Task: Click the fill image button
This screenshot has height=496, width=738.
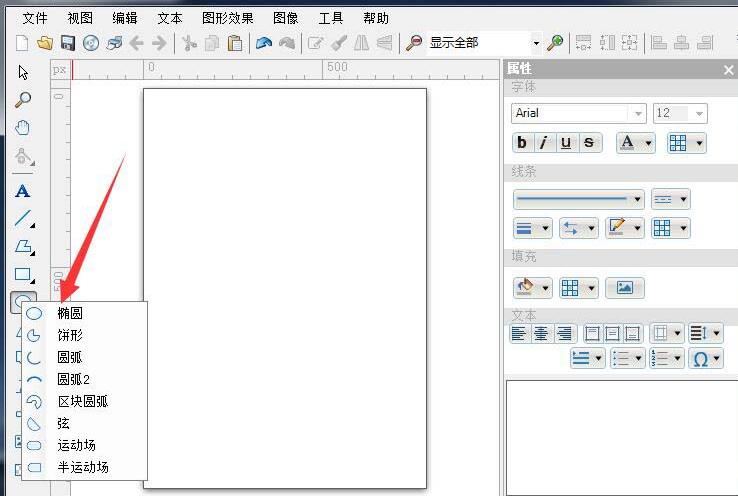Action: [625, 288]
